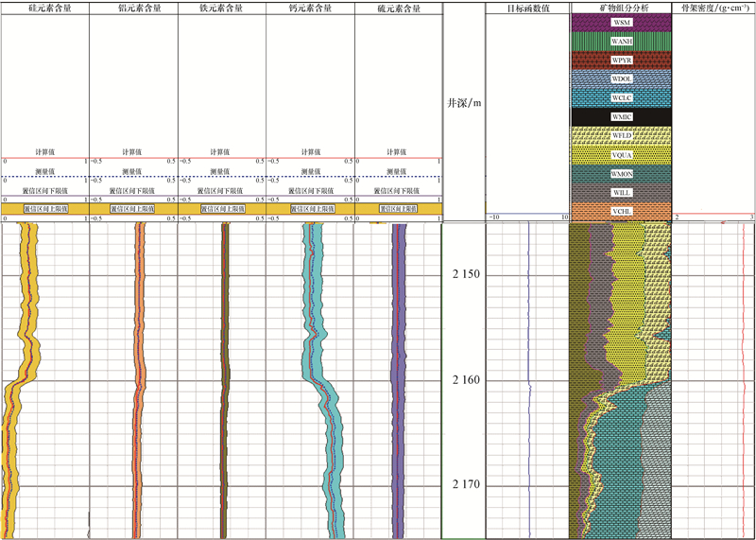This screenshot has width=756, height=540.
Task: Select the WDOL mineral legend entry
Action: [621, 78]
